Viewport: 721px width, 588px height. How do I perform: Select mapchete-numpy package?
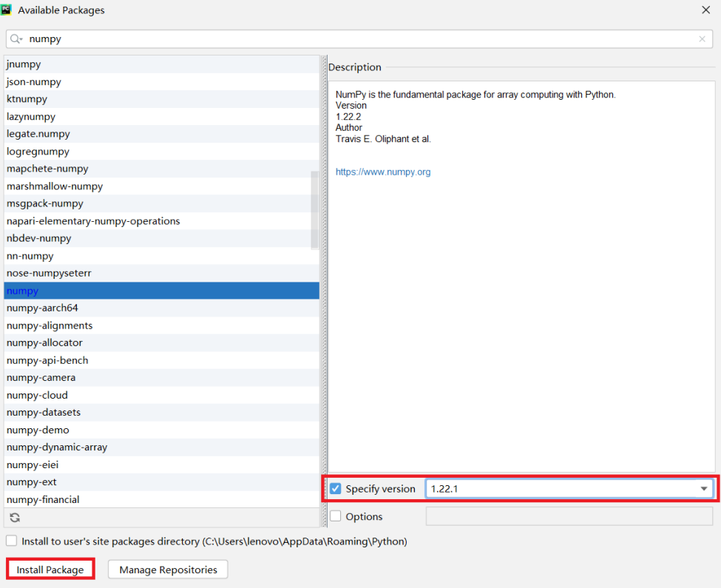(x=161, y=169)
